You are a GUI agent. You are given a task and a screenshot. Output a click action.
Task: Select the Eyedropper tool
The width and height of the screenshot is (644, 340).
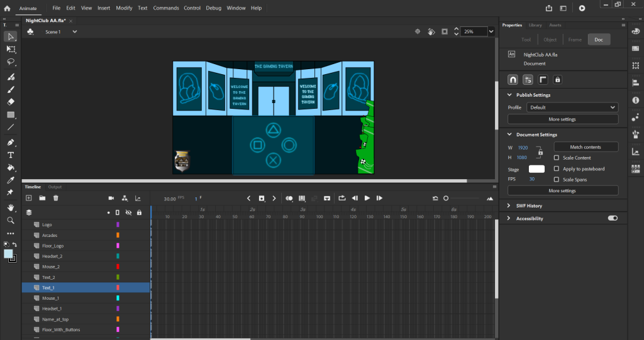coord(11,180)
